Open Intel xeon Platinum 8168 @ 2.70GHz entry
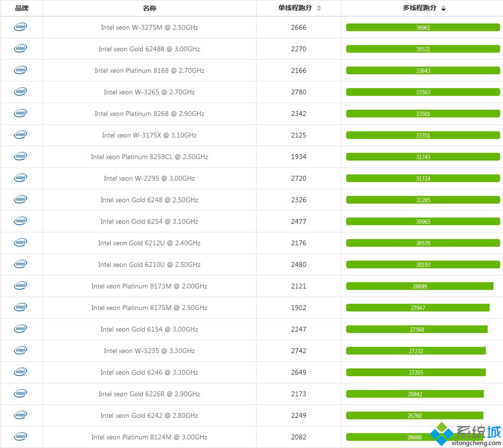This screenshot has width=503, height=448. [x=150, y=70]
